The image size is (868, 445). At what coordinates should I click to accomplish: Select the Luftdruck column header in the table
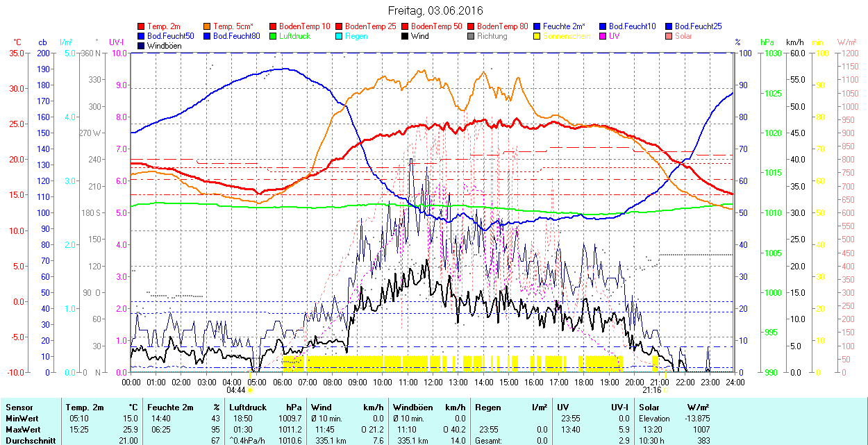tap(248, 408)
